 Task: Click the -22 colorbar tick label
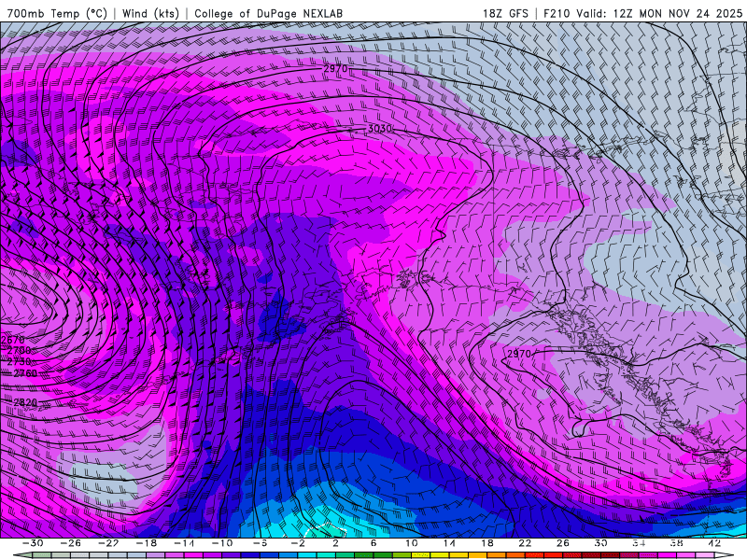click(108, 543)
